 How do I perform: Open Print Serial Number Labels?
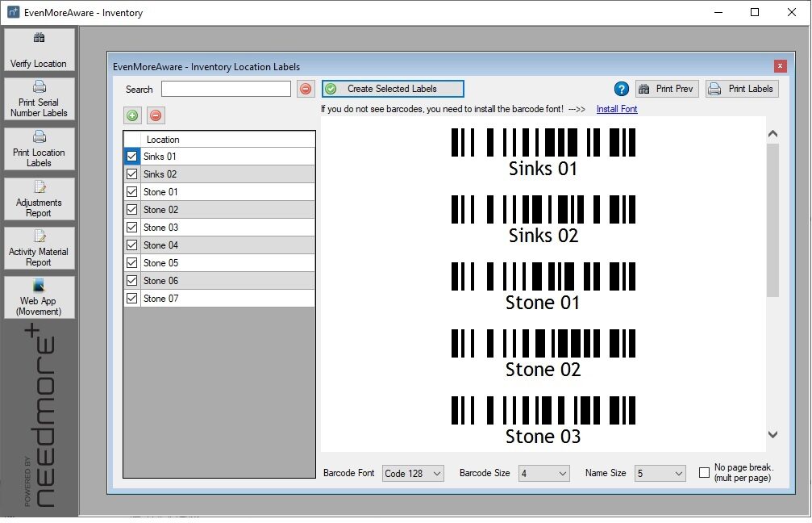pyautogui.click(x=39, y=99)
